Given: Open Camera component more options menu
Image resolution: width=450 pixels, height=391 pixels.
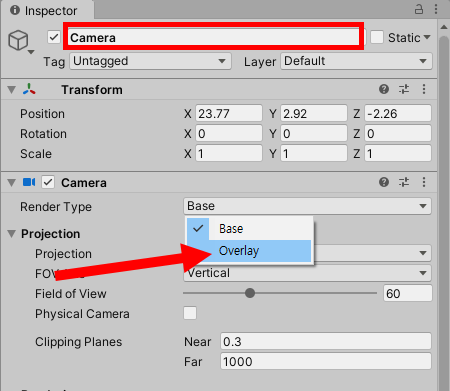Looking at the screenshot, I should [x=424, y=182].
